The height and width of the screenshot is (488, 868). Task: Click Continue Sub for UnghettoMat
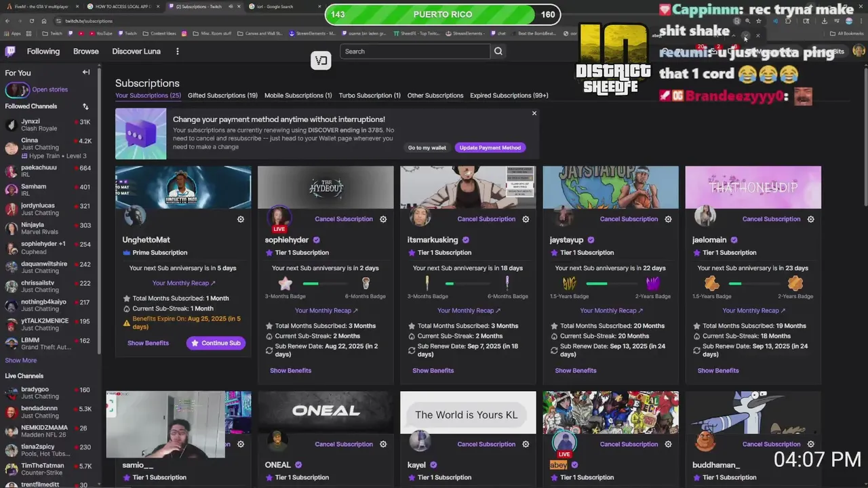coord(216,343)
